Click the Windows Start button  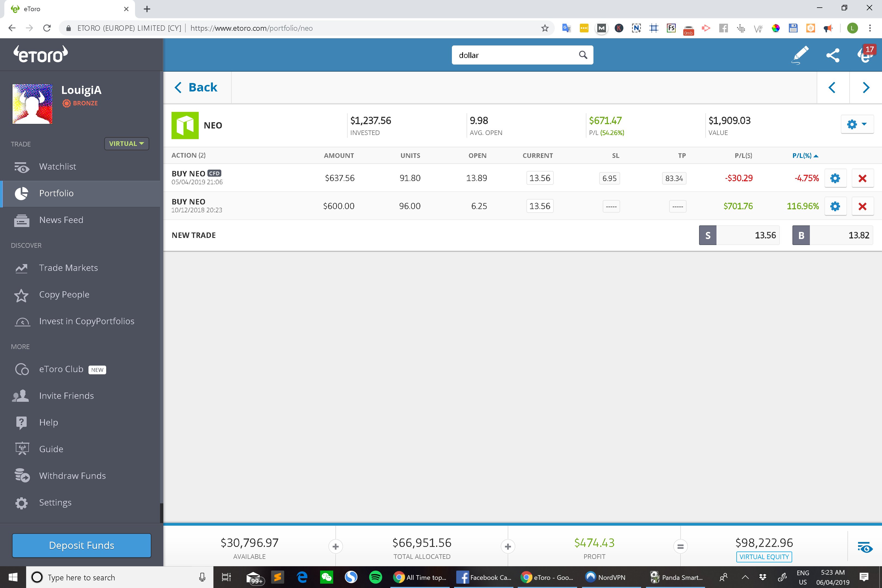(x=13, y=577)
